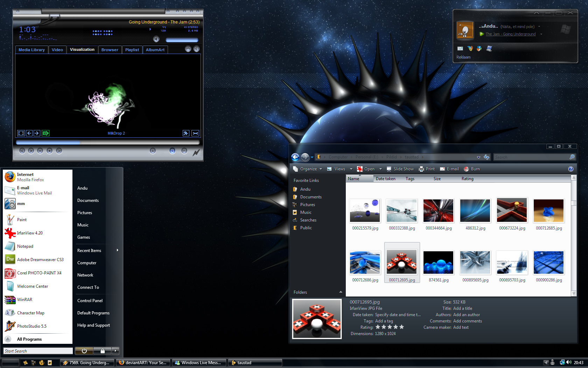The image size is (588, 368).
Task: Click The Jam - Going Underground link in Messenger
Action: pyautogui.click(x=511, y=34)
